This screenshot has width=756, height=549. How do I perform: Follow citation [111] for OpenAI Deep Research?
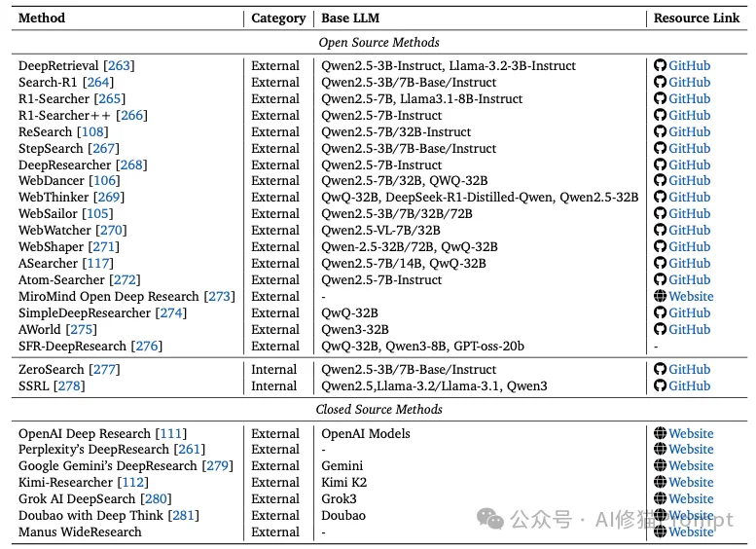coord(170,434)
